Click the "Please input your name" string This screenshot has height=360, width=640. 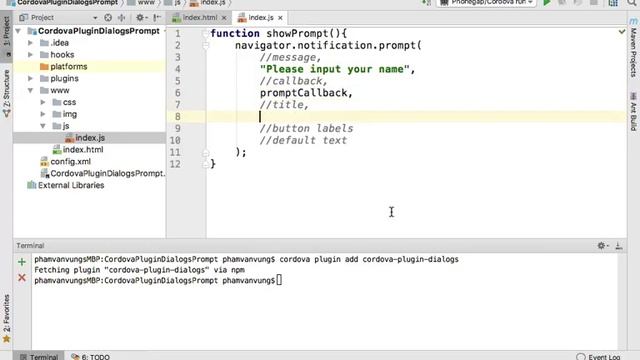tap(335, 69)
